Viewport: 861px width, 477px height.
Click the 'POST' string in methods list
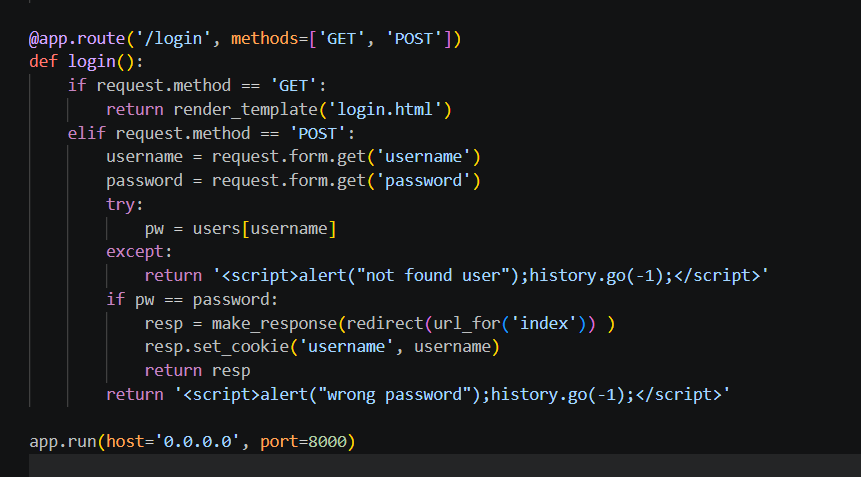pyautogui.click(x=413, y=38)
